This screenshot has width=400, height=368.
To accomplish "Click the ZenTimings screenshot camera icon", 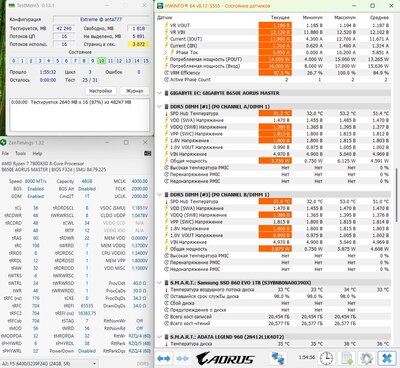I will (x=147, y=153).
